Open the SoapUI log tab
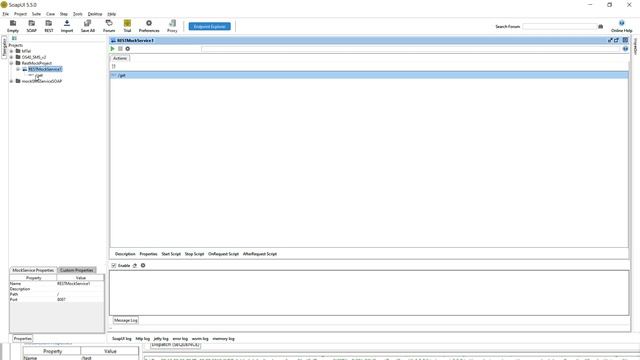This screenshot has width=640, height=360. (122, 339)
